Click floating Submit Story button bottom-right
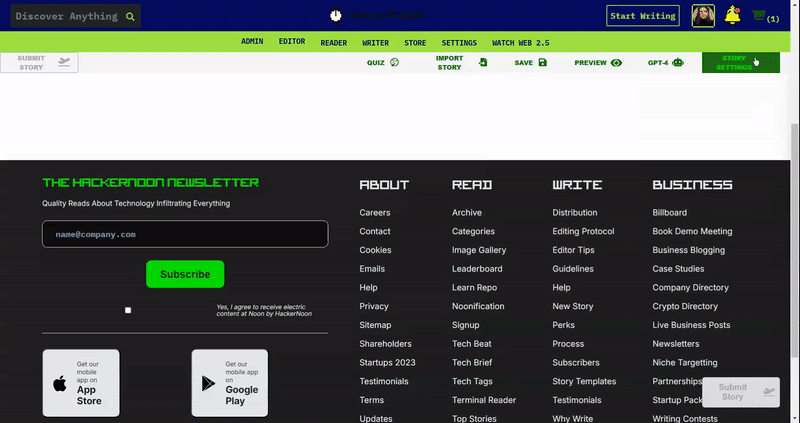 tap(741, 392)
